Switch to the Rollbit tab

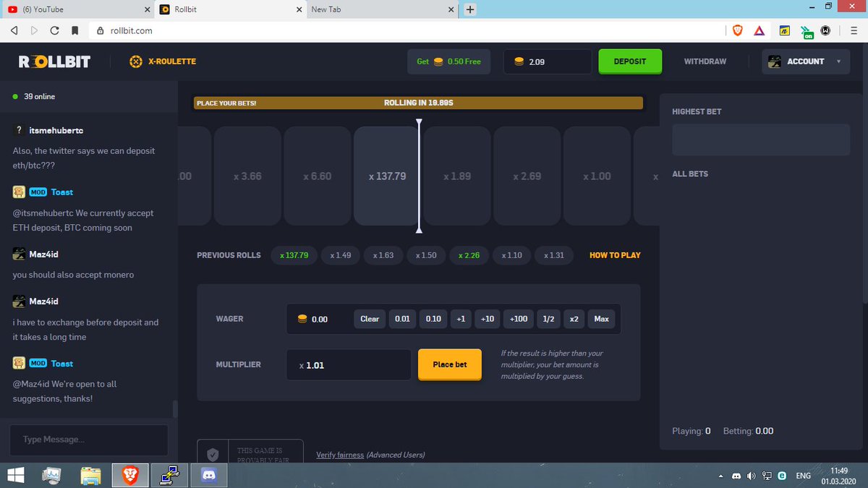[230, 9]
